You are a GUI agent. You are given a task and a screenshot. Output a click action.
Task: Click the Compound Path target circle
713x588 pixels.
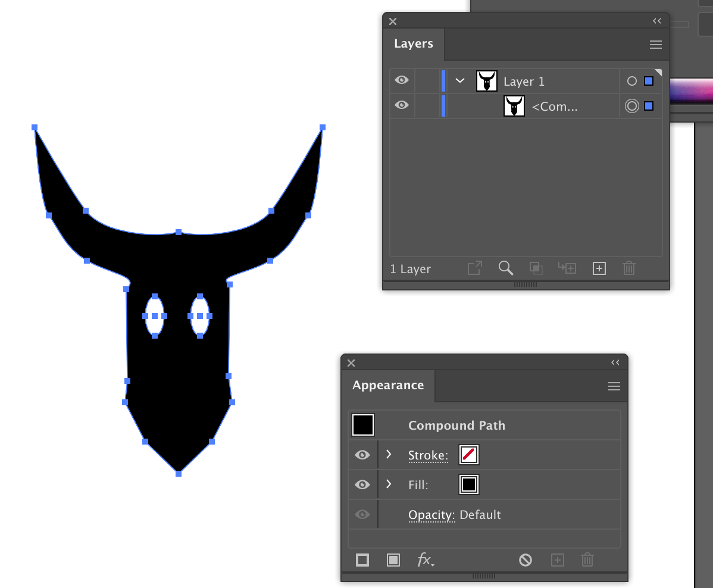631,106
